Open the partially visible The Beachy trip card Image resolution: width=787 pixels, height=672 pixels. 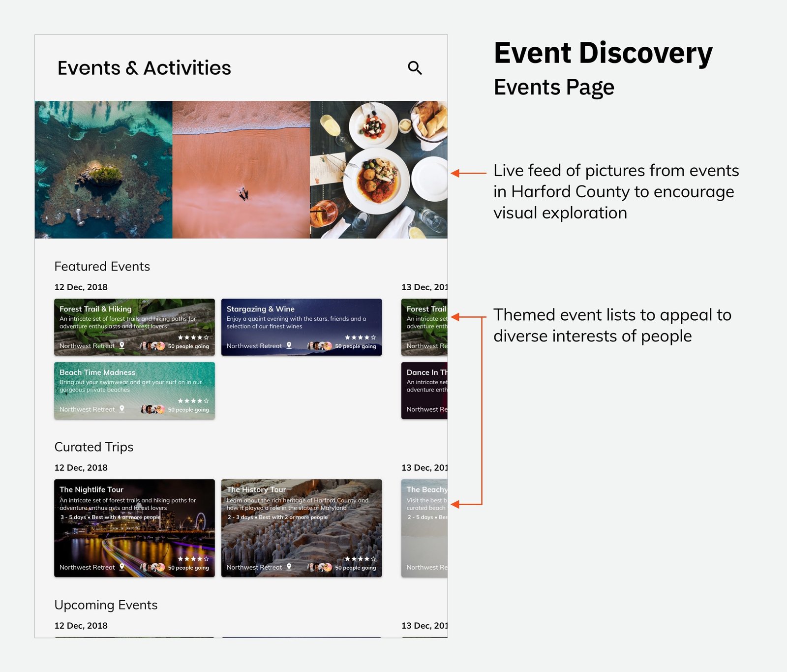pos(424,528)
